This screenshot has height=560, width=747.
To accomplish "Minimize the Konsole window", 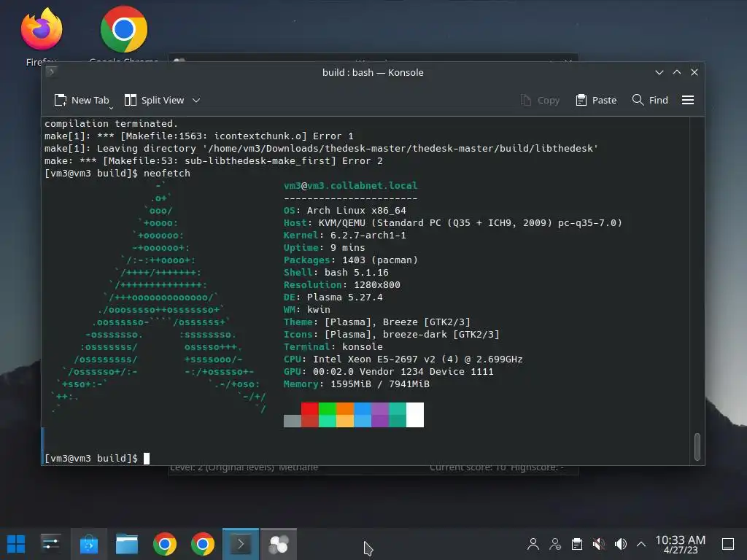I will tap(659, 72).
